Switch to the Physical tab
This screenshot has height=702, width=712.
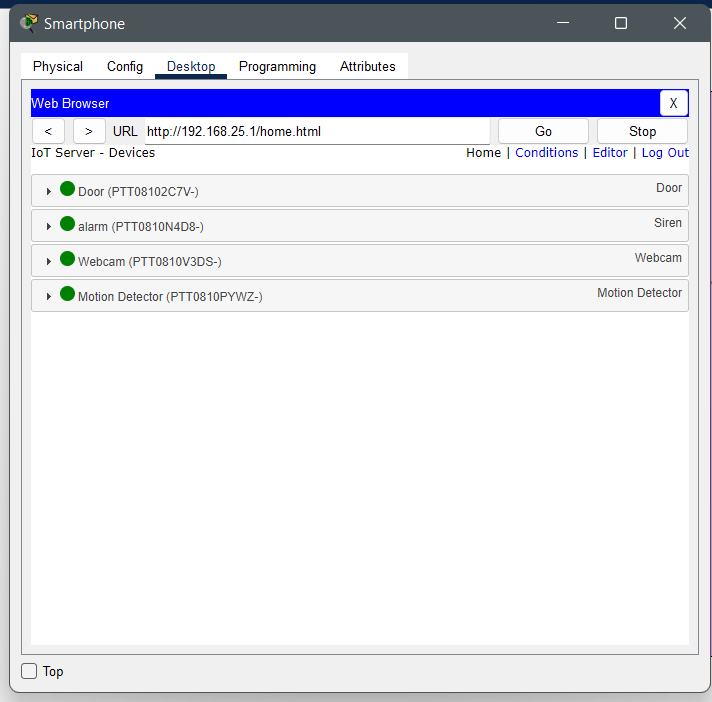58,66
